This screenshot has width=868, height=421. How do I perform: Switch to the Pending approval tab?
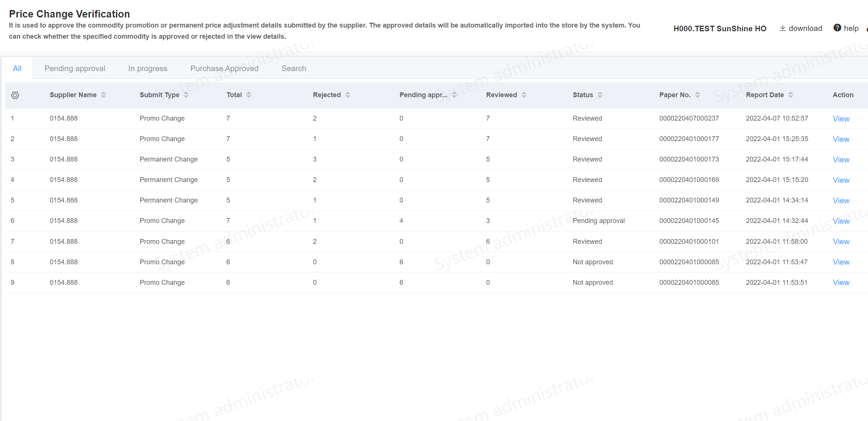click(75, 68)
